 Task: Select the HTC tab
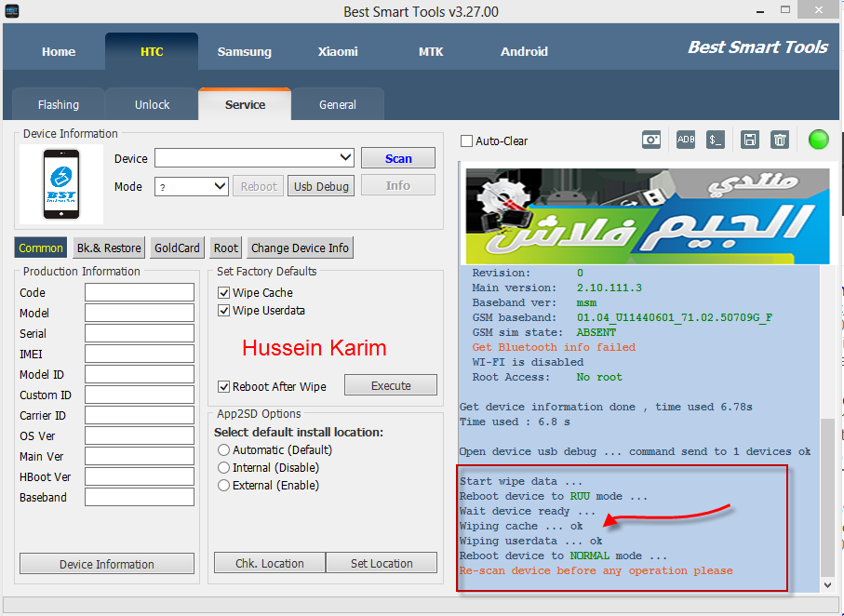point(152,52)
